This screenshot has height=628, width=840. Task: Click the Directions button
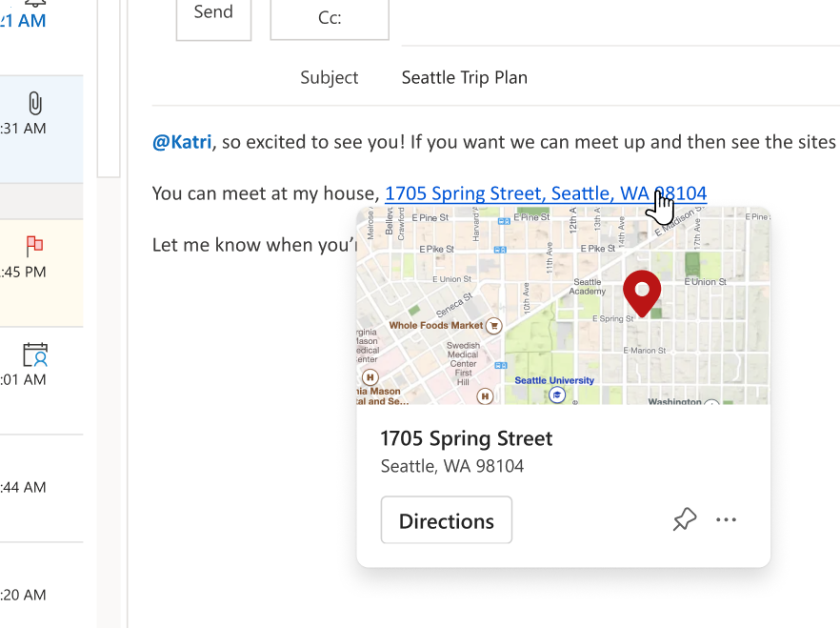[447, 520]
